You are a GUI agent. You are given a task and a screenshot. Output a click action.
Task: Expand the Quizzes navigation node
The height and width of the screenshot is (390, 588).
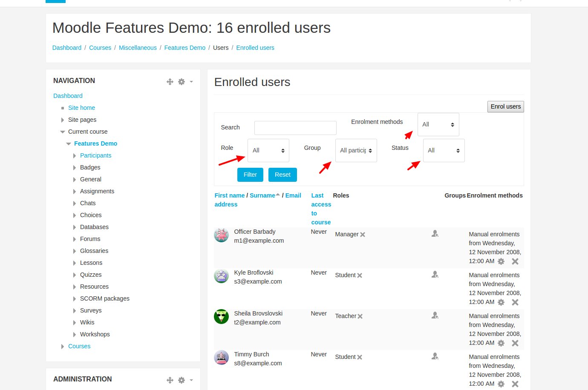click(75, 275)
